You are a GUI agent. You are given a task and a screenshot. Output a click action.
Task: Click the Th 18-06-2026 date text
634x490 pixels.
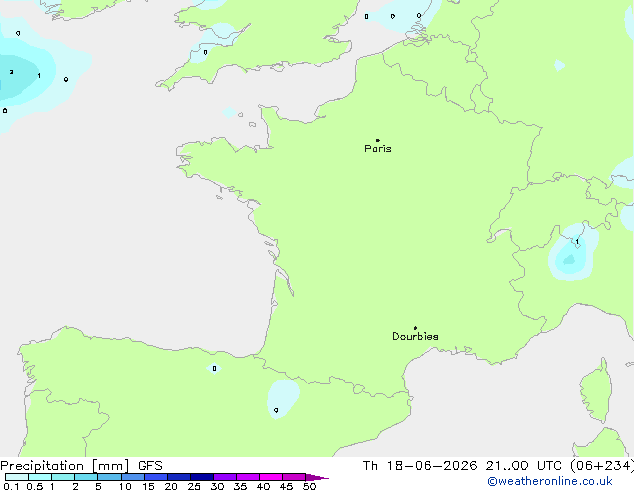click(420, 466)
